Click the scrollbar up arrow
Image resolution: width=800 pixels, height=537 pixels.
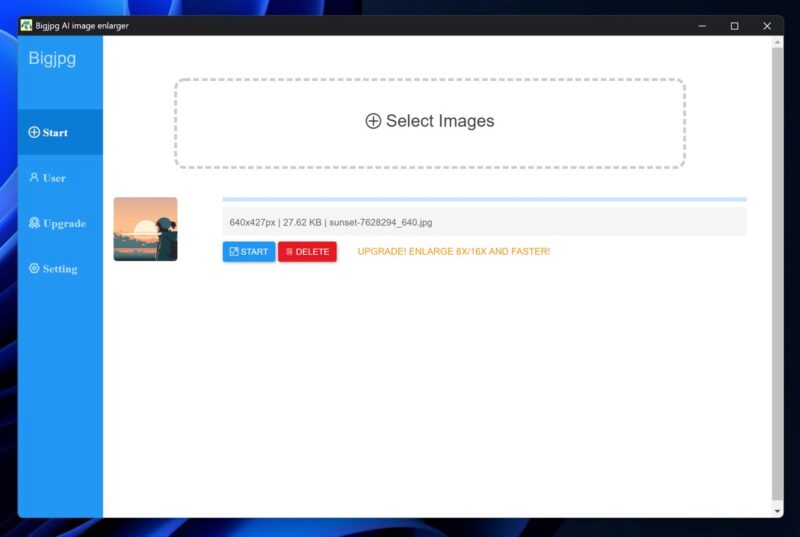777,43
